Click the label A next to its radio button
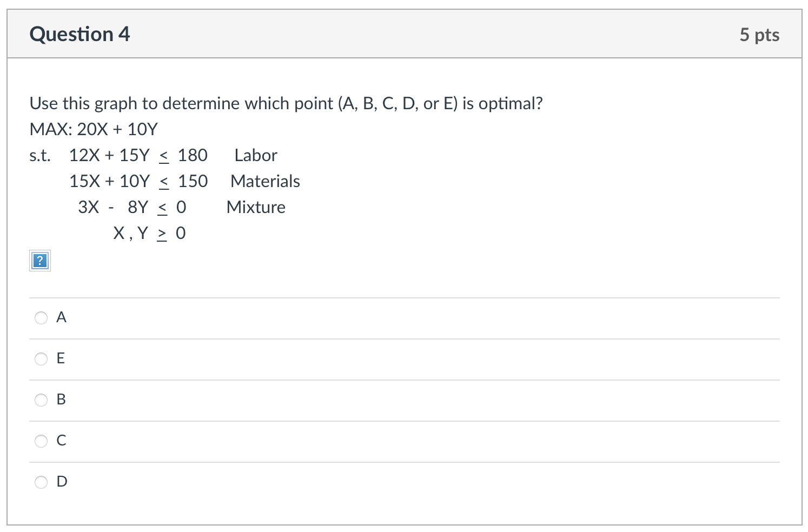This screenshot has height=532, width=808. [61, 317]
